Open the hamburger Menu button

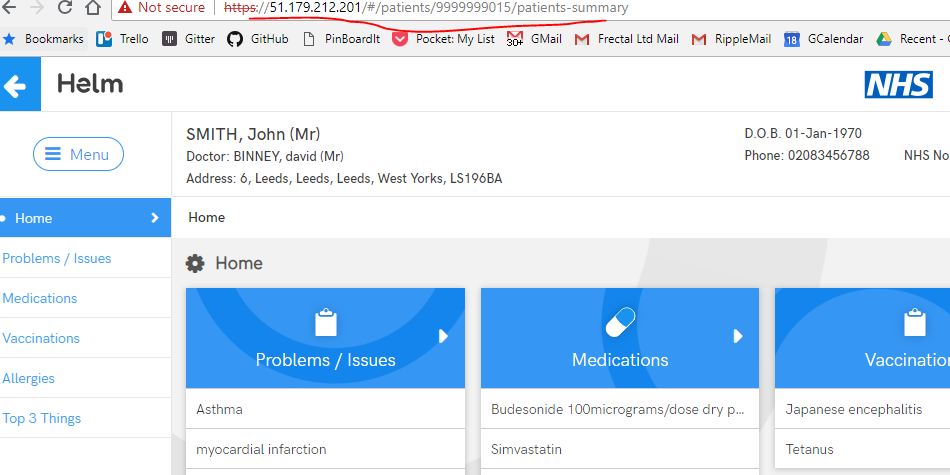[78, 154]
